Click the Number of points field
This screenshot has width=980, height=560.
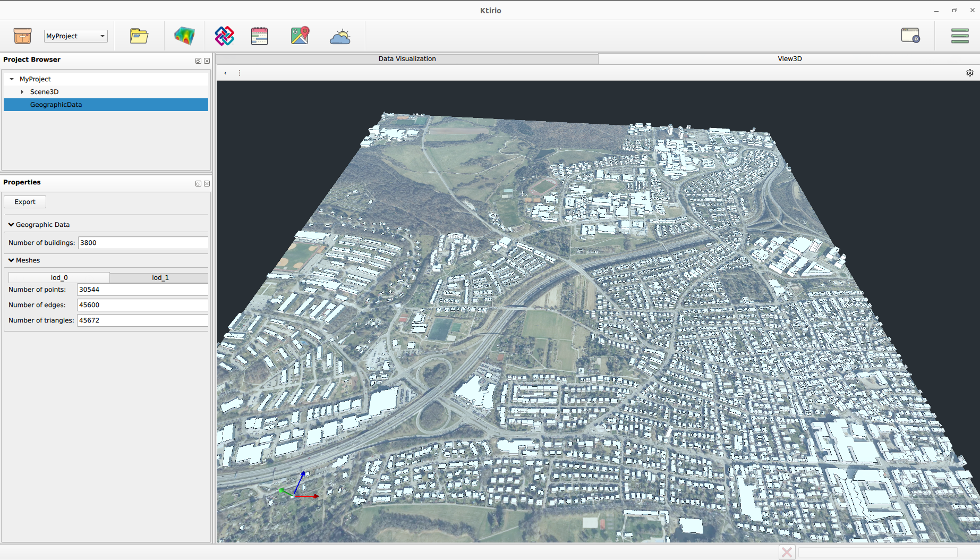(x=142, y=290)
